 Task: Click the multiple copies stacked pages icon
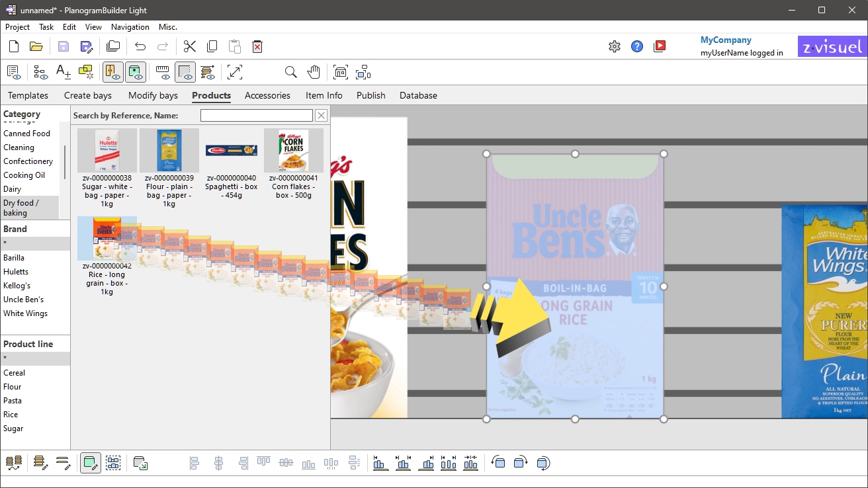113,46
